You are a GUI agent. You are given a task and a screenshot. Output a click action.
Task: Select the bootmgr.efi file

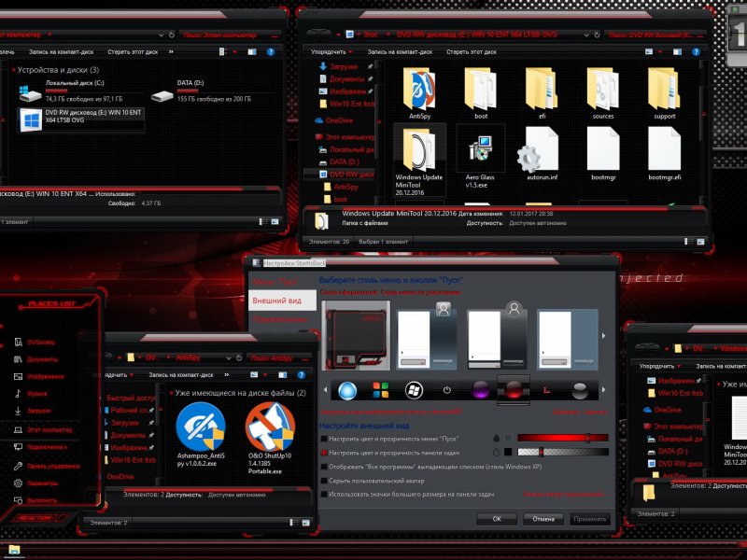pos(664,154)
